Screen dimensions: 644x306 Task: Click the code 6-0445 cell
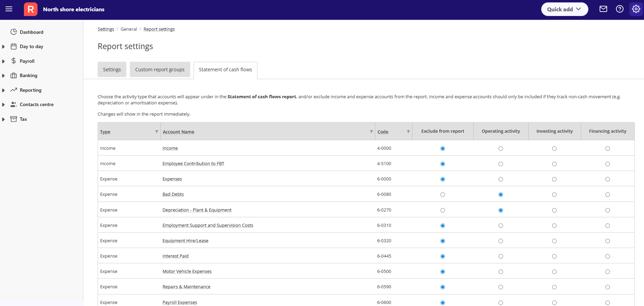click(x=384, y=256)
